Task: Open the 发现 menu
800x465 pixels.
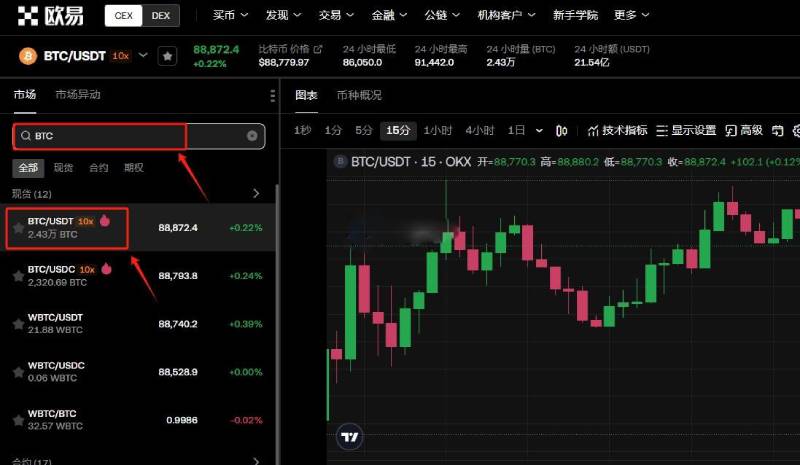Action: point(283,15)
